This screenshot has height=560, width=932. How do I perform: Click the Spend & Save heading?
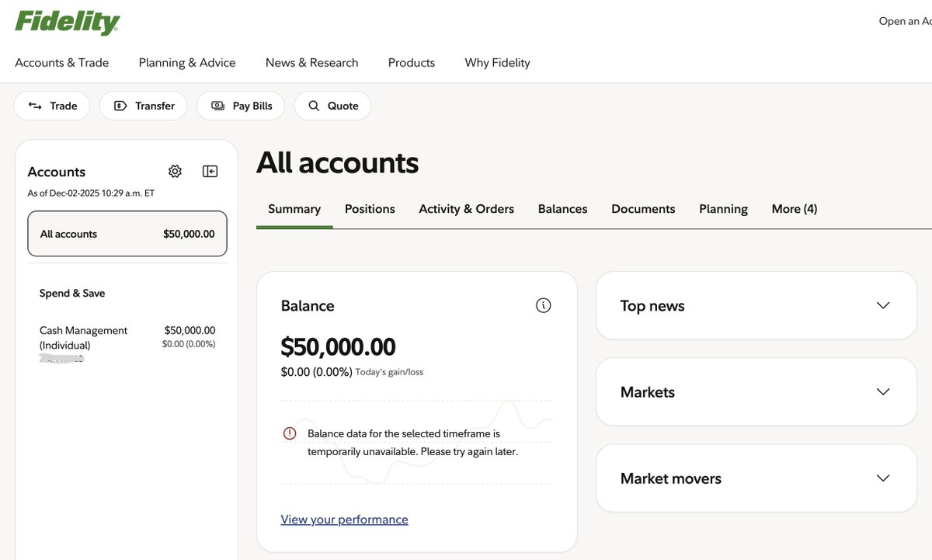72,294
